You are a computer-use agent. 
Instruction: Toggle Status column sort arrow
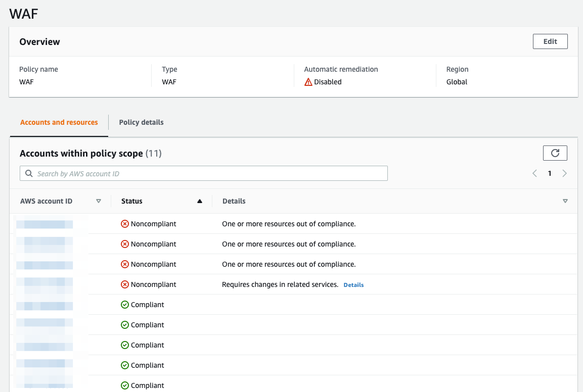click(x=200, y=201)
